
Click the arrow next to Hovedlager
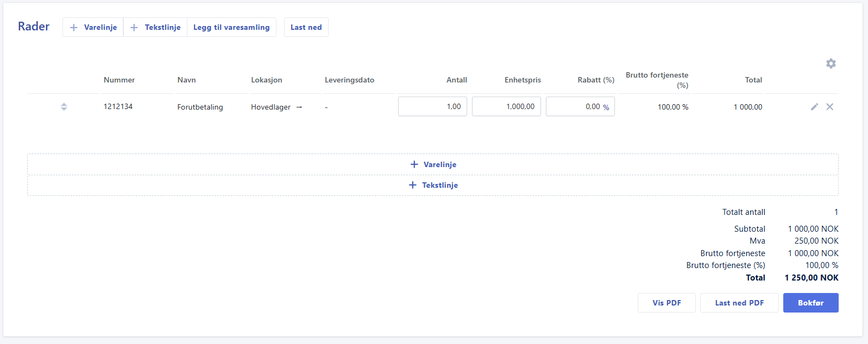[299, 107]
